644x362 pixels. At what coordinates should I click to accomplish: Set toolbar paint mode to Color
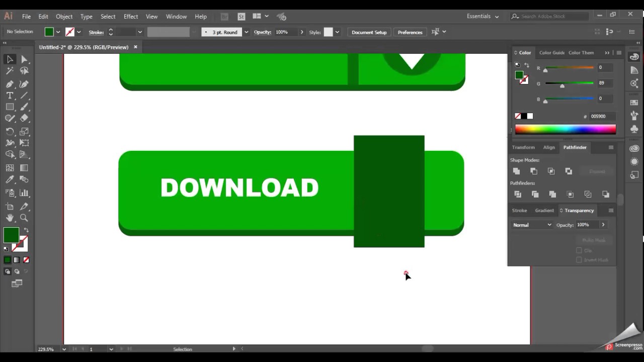coord(8,260)
